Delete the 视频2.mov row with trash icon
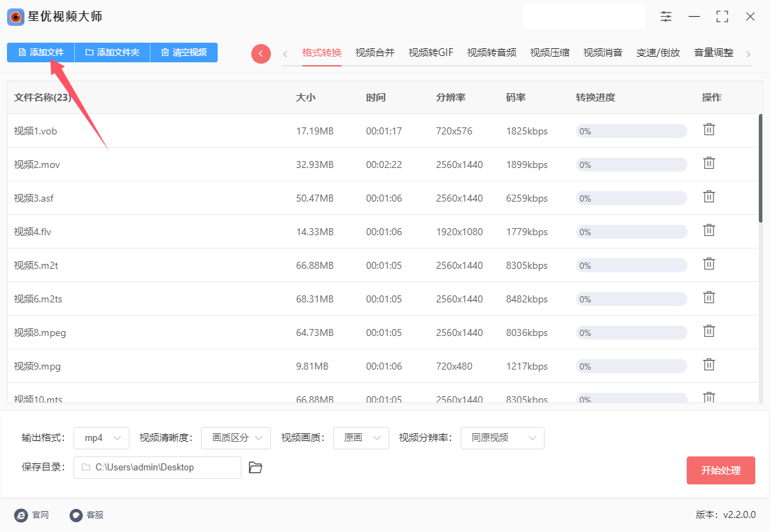 708,163
